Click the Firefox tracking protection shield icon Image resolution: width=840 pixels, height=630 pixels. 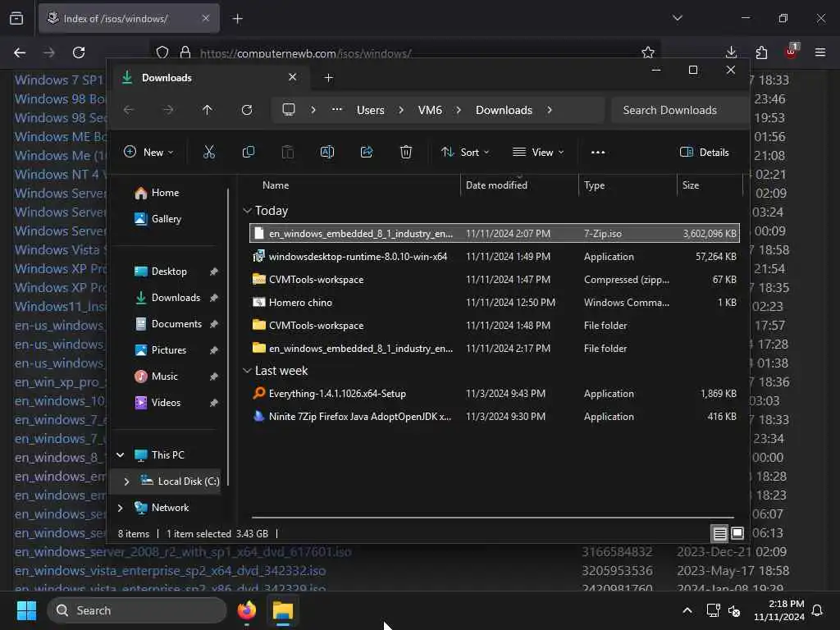pyautogui.click(x=162, y=52)
